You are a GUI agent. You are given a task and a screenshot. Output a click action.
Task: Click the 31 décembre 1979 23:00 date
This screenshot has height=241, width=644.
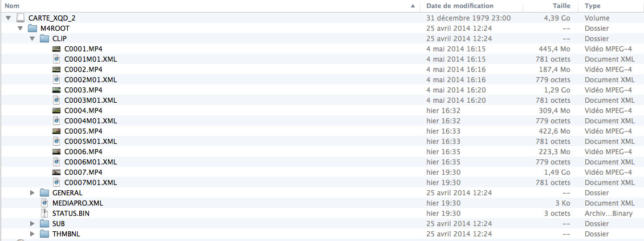tap(468, 18)
